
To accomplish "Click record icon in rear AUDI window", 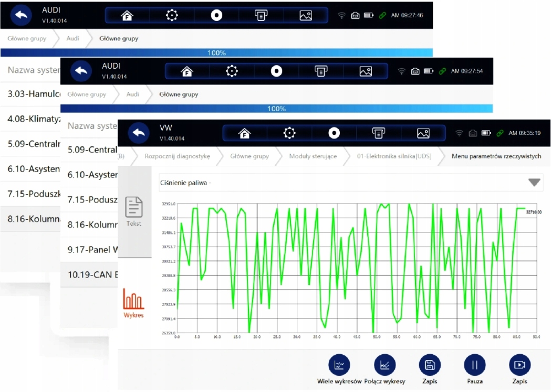I will (216, 15).
